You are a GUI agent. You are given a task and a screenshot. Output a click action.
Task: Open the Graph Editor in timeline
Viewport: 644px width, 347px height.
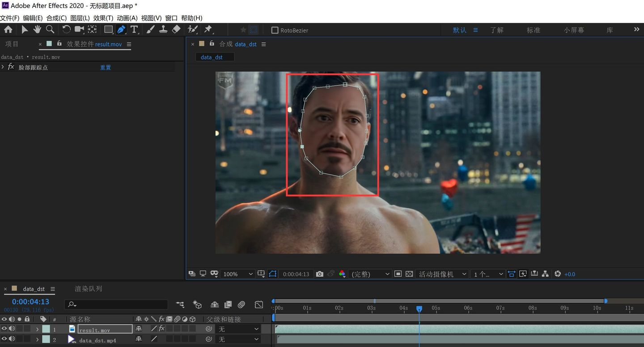click(x=259, y=305)
